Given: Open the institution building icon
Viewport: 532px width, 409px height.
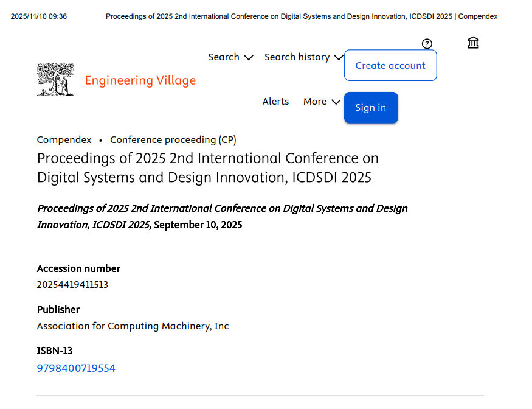Looking at the screenshot, I should point(473,43).
